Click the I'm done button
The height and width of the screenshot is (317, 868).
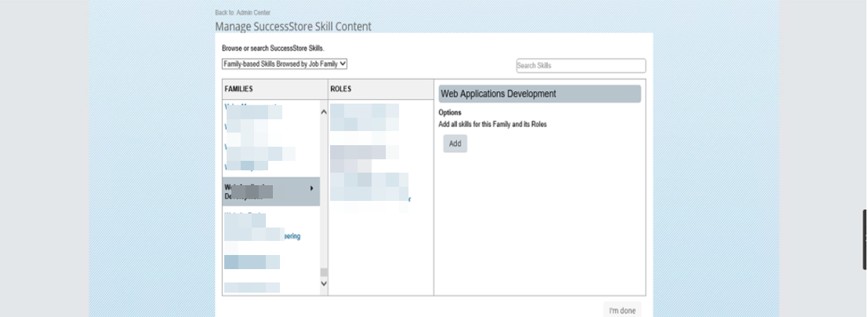click(623, 311)
